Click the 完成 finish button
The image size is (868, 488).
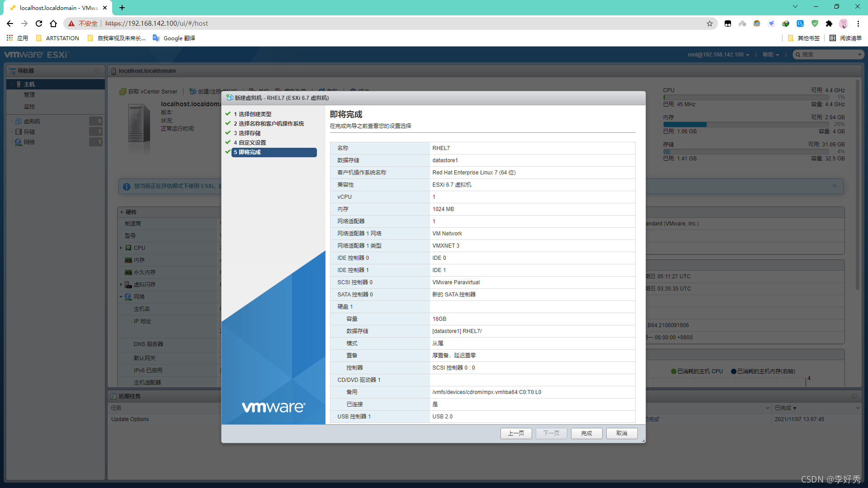coord(586,433)
